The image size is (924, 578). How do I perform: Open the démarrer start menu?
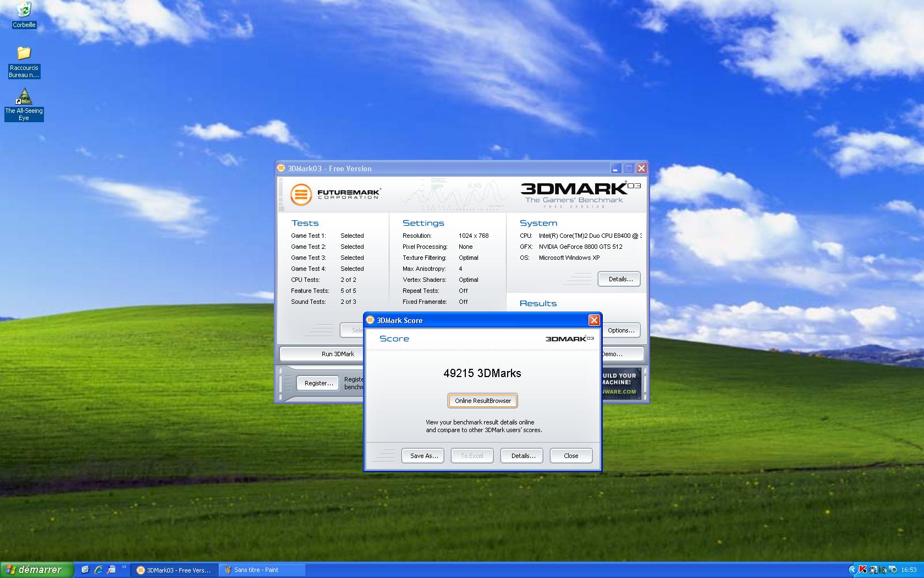[x=36, y=570]
